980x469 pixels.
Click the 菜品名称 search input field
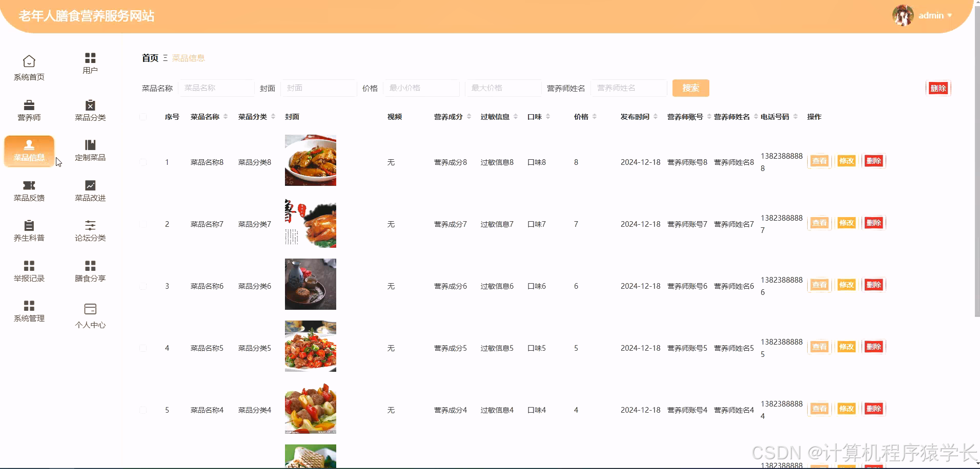[x=216, y=88]
